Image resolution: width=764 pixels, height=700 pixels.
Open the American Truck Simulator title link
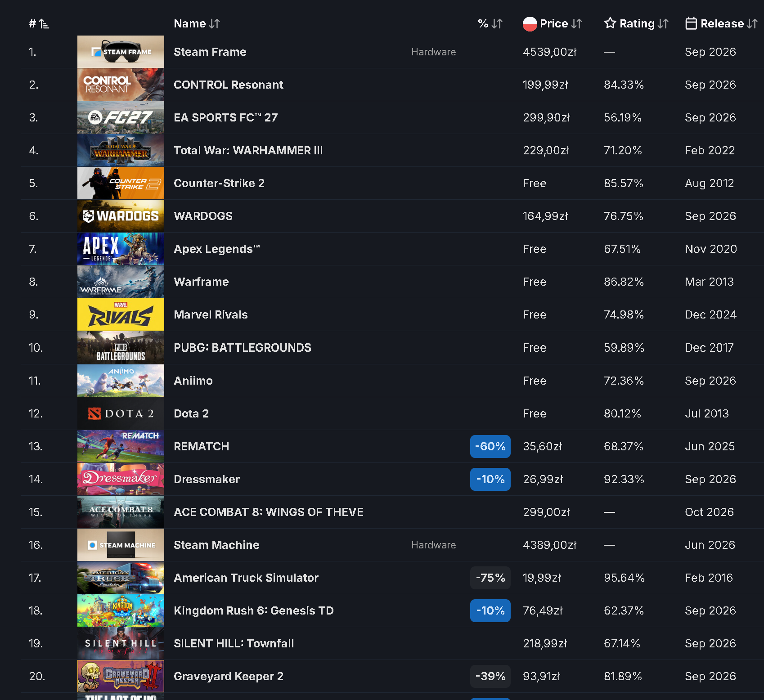(246, 578)
